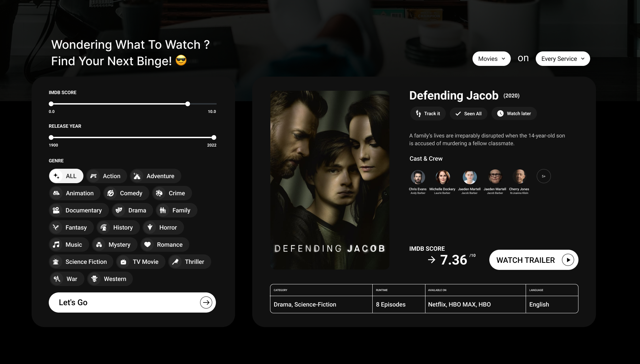640x364 pixels.
Task: Click the TV Movie genre icon
Action: point(123,262)
